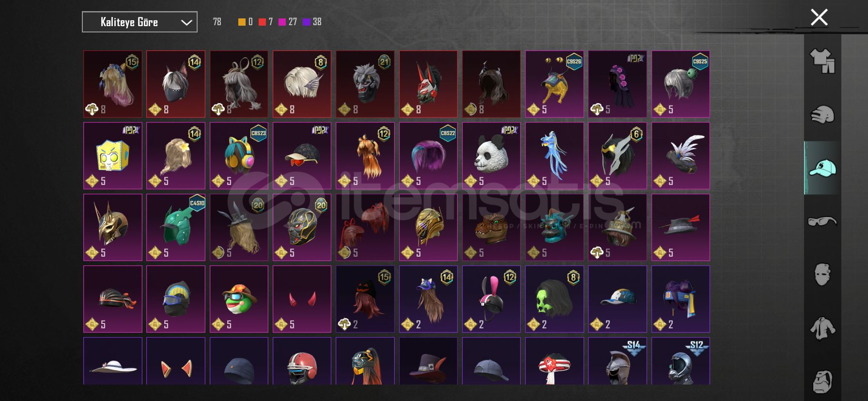Viewport: 868px width, 401px height.
Task: Expand the Kaliteye Göre sort dropdown
Action: [139, 22]
